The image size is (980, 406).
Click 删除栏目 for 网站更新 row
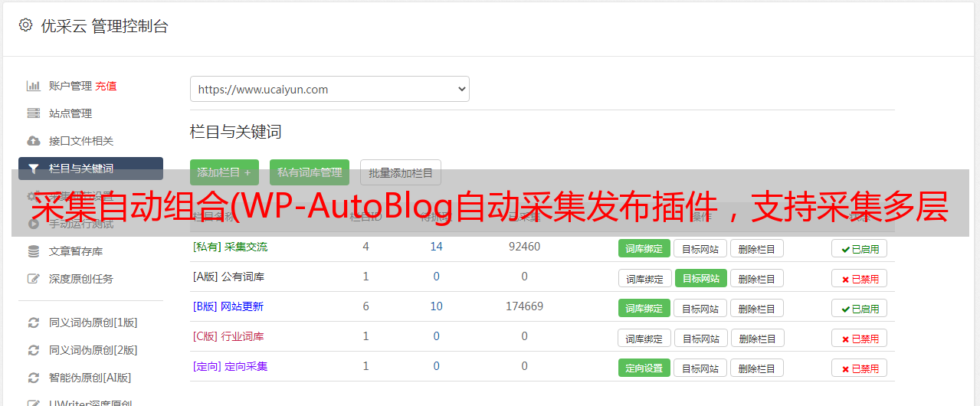tap(756, 308)
